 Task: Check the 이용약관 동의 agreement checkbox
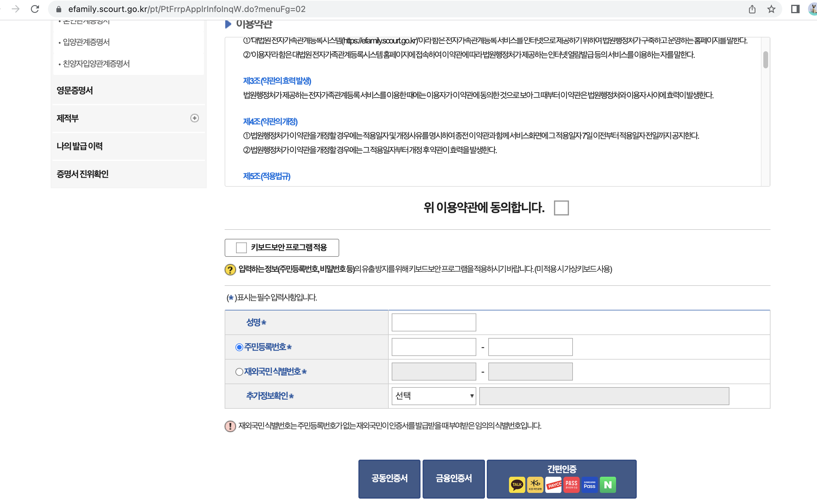(561, 208)
